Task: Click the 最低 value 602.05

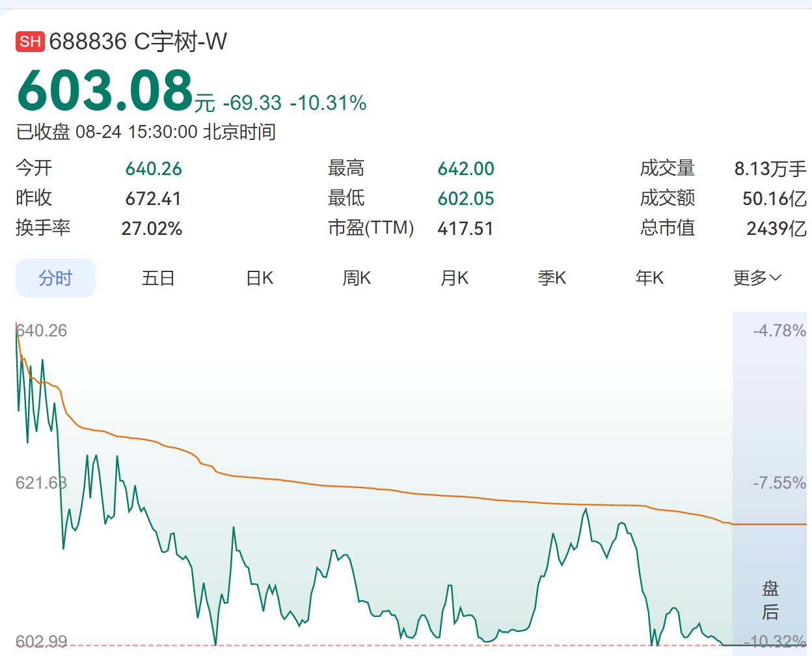Action: [x=466, y=198]
